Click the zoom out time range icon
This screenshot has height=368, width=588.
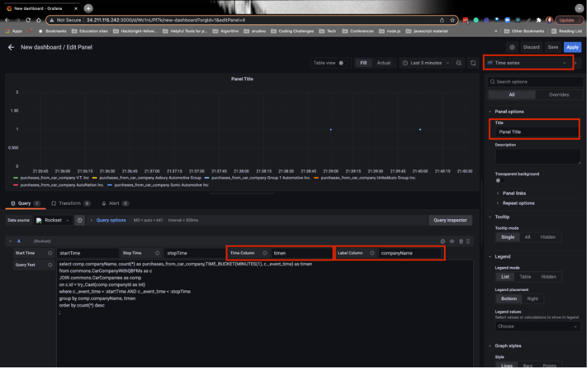(x=459, y=63)
